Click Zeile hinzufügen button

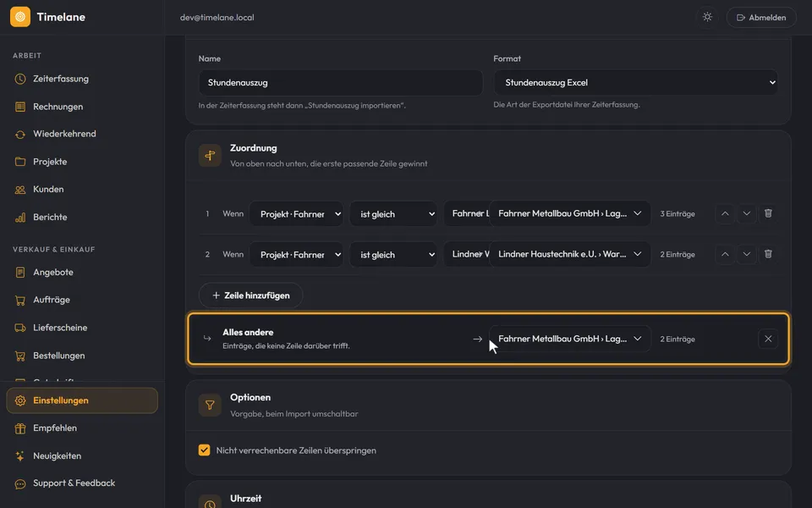tap(250, 295)
